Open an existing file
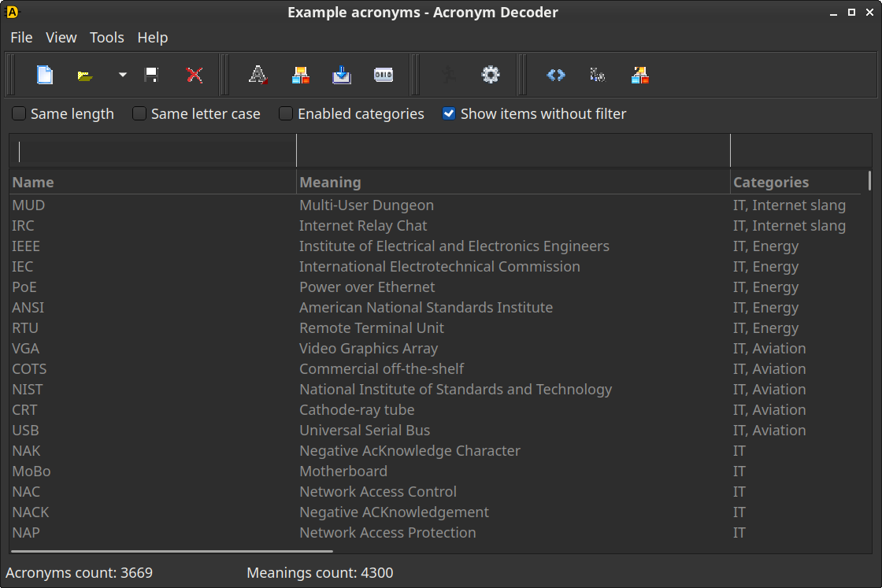The height and width of the screenshot is (588, 882). (84, 75)
